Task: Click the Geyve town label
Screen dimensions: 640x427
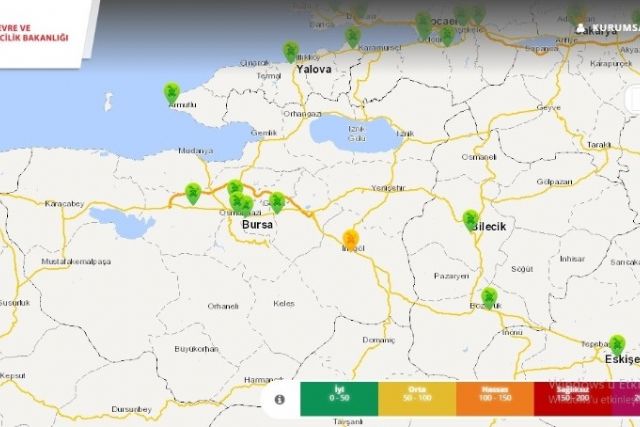Action: coord(549,108)
